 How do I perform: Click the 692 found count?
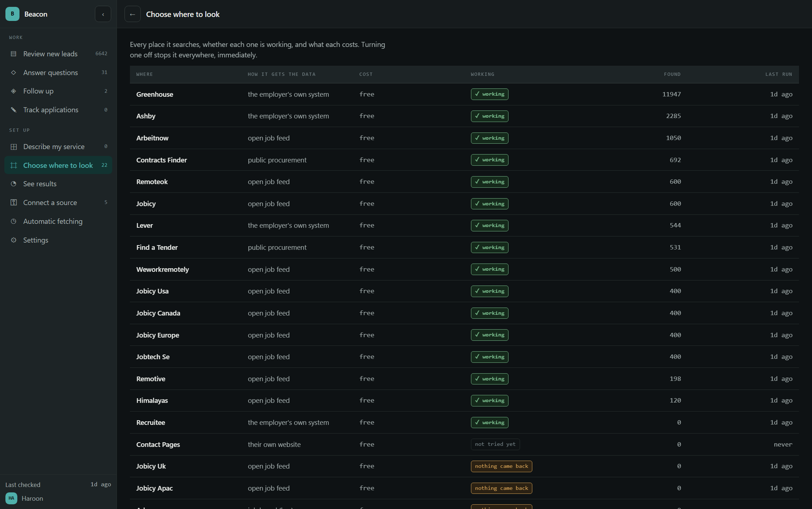tap(675, 160)
